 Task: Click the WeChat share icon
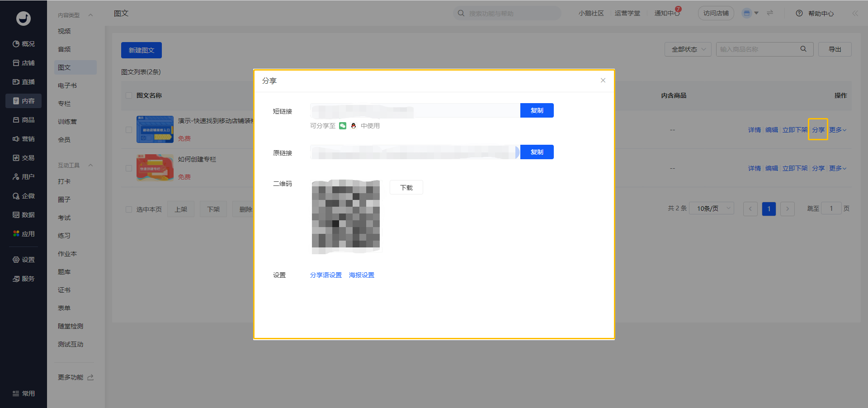point(343,126)
